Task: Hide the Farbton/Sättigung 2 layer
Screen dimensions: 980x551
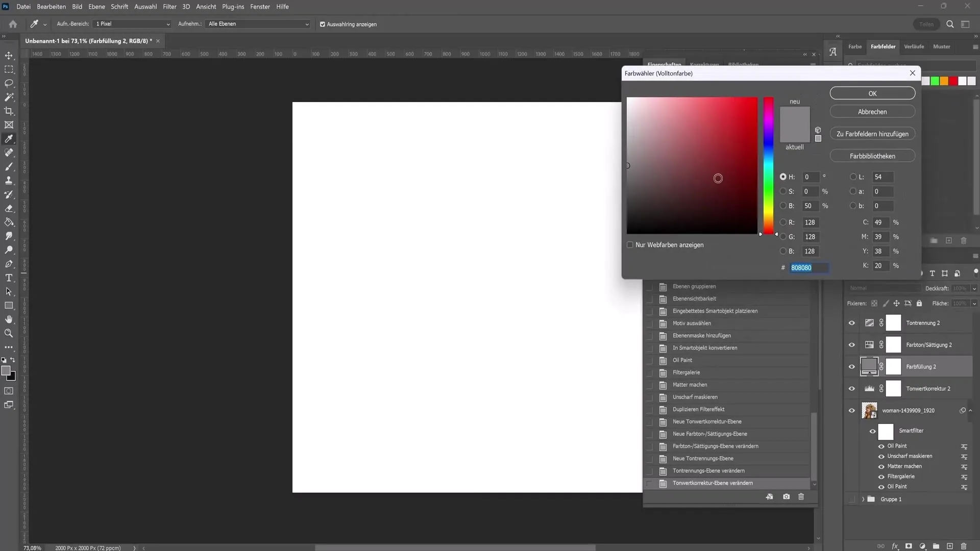Action: tap(851, 345)
